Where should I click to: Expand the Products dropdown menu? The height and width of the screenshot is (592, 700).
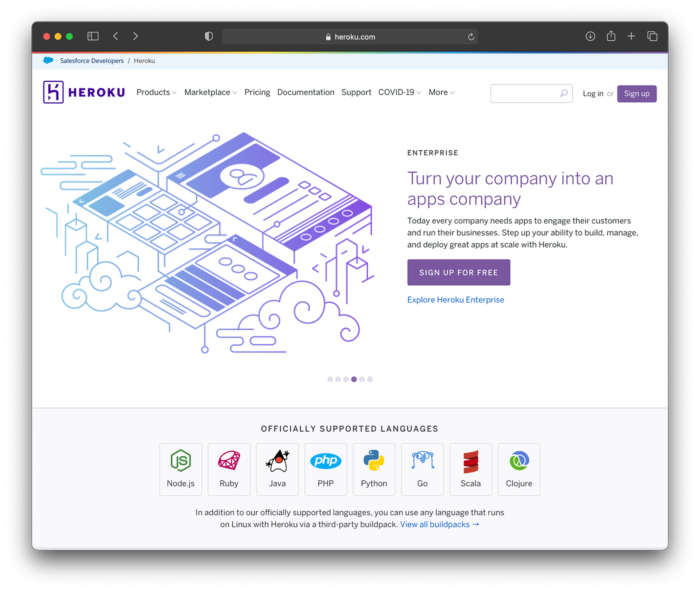tap(156, 92)
